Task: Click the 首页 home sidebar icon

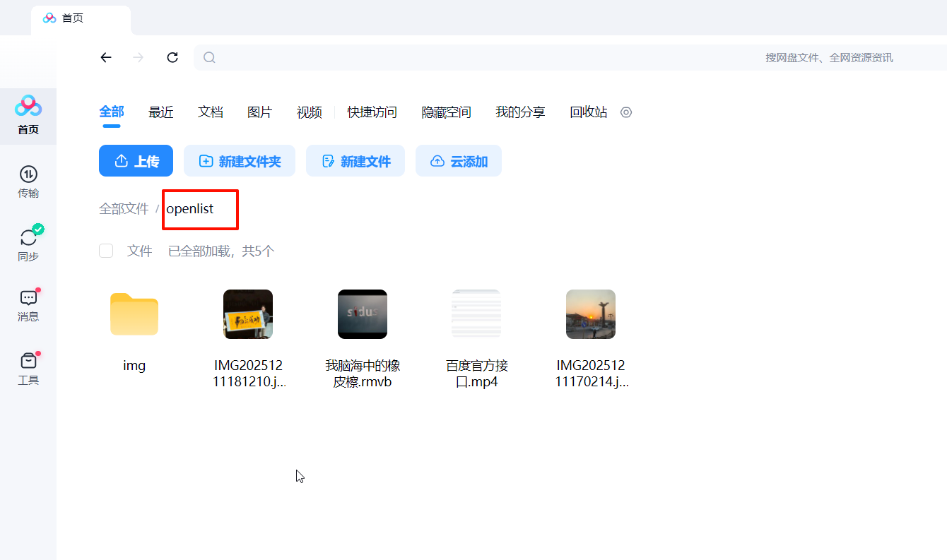Action: tap(28, 116)
